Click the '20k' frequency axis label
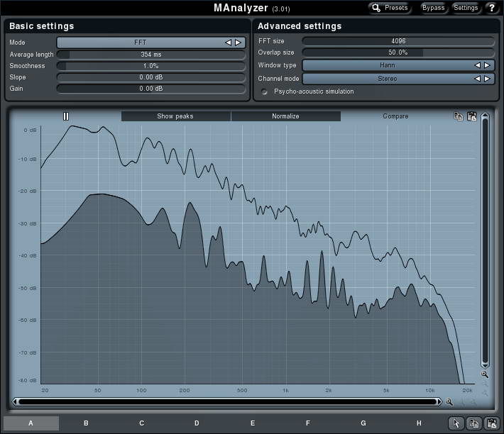The width and height of the screenshot is (504, 434). [467, 390]
